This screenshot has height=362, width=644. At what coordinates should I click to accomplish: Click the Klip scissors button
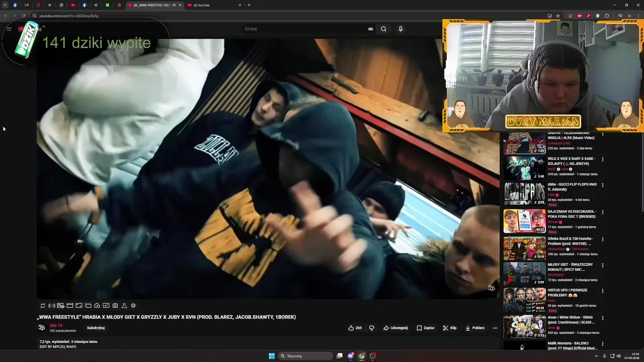[450, 328]
